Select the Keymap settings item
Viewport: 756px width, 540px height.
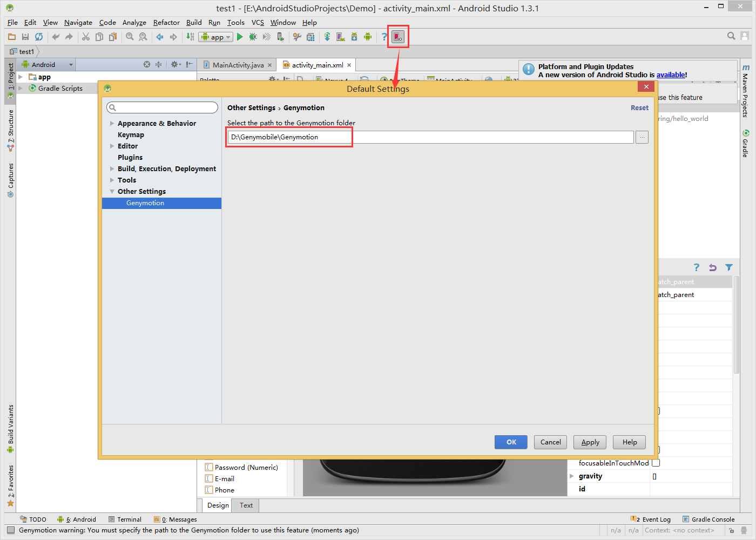(x=131, y=135)
